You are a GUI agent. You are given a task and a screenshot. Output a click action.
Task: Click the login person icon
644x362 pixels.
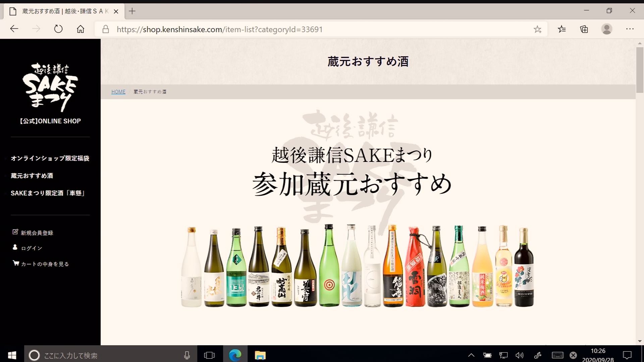pos(15,247)
